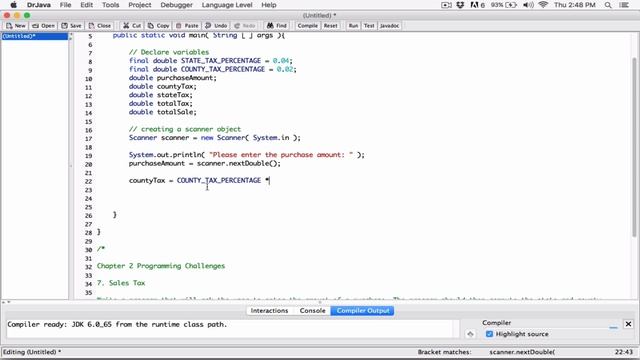Open the Project menu

point(140,5)
